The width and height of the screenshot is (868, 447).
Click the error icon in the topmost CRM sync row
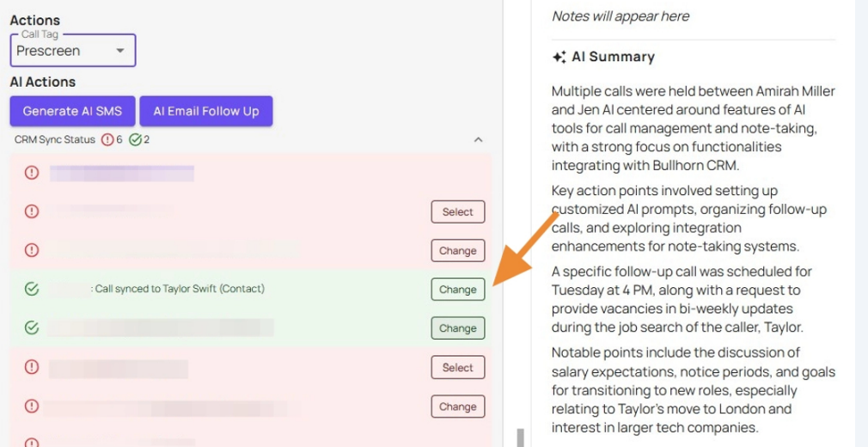pos(32,173)
